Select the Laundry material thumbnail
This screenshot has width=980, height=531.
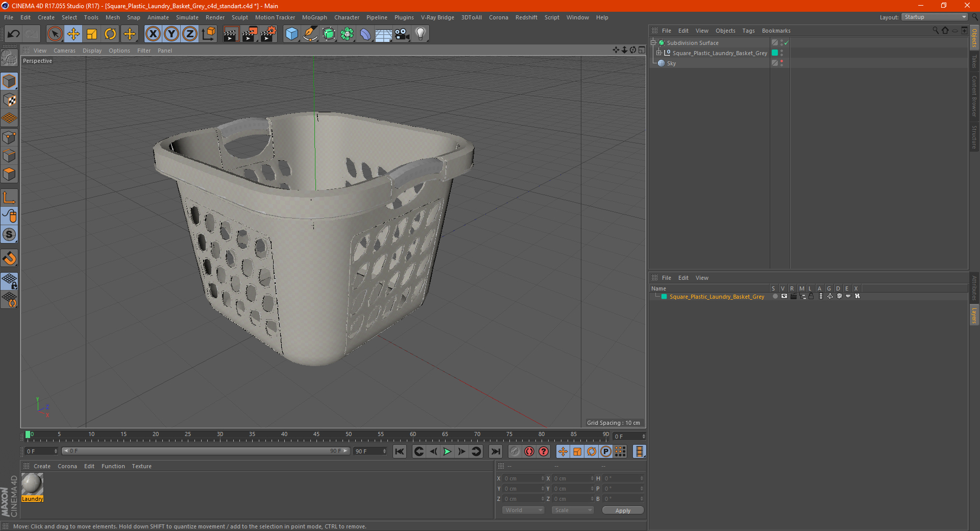[x=32, y=484]
